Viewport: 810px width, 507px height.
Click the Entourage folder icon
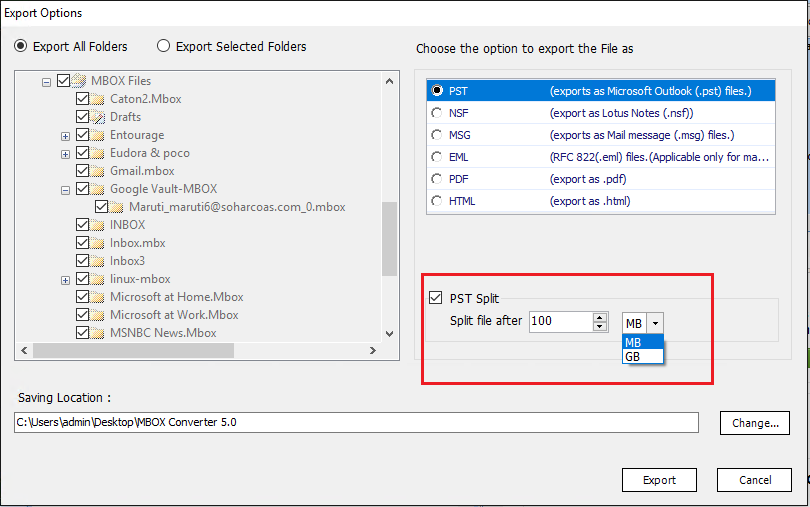click(97, 135)
